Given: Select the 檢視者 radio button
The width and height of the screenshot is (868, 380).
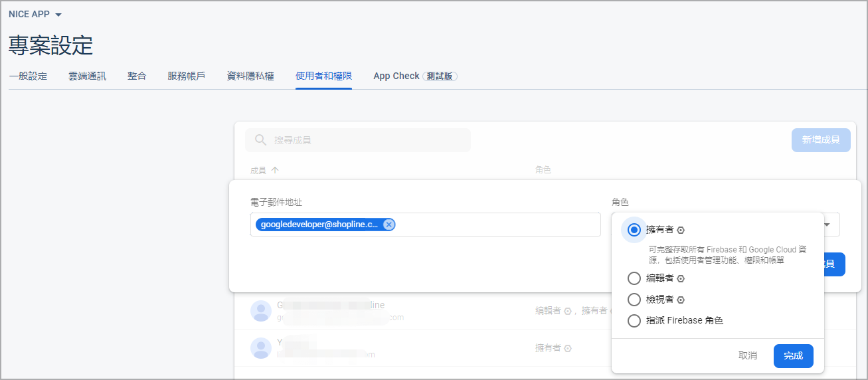Looking at the screenshot, I should (x=634, y=300).
